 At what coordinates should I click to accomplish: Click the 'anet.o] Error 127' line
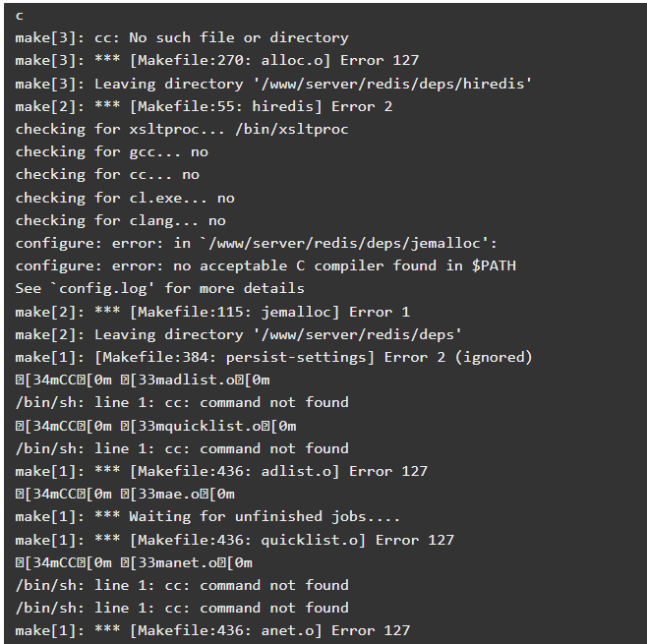(x=212, y=630)
